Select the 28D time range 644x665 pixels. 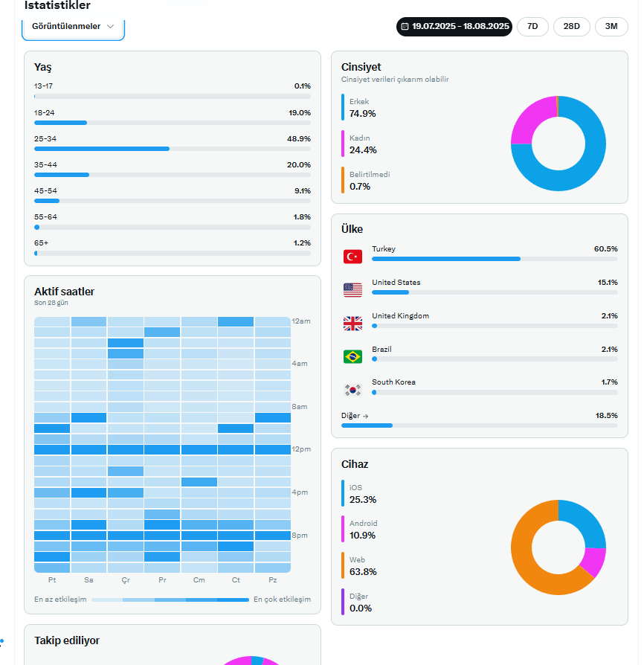coord(572,26)
